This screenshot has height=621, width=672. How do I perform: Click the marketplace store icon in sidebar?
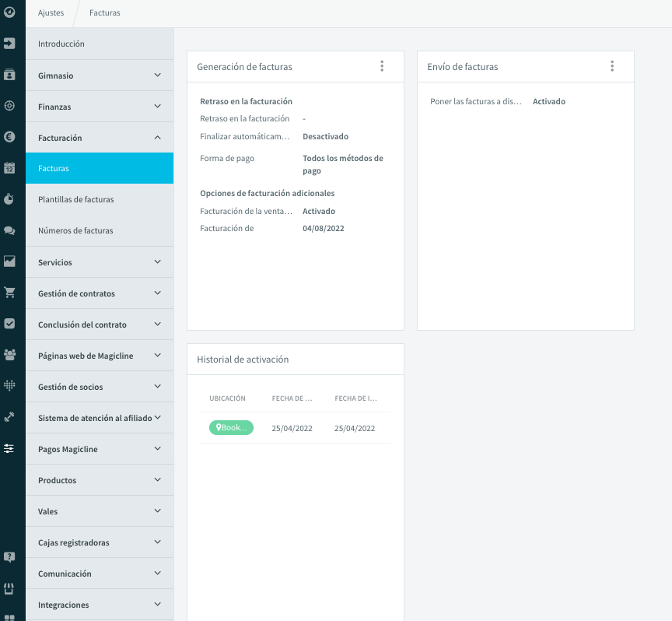click(9, 588)
